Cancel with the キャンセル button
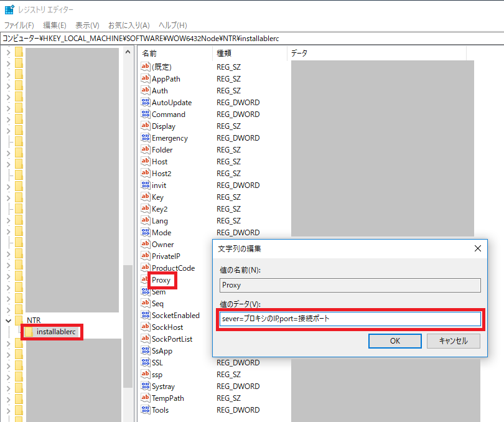This screenshot has width=504, height=422. (454, 341)
